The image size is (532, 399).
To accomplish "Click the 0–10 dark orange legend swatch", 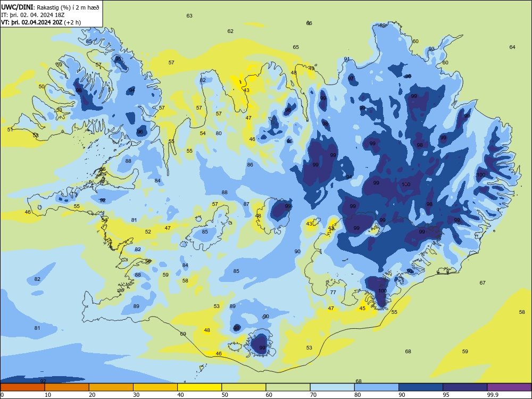I will tap(22, 387).
